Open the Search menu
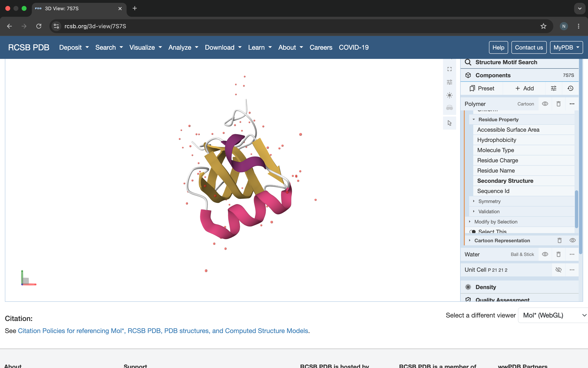This screenshot has width=588, height=368. pos(109,47)
